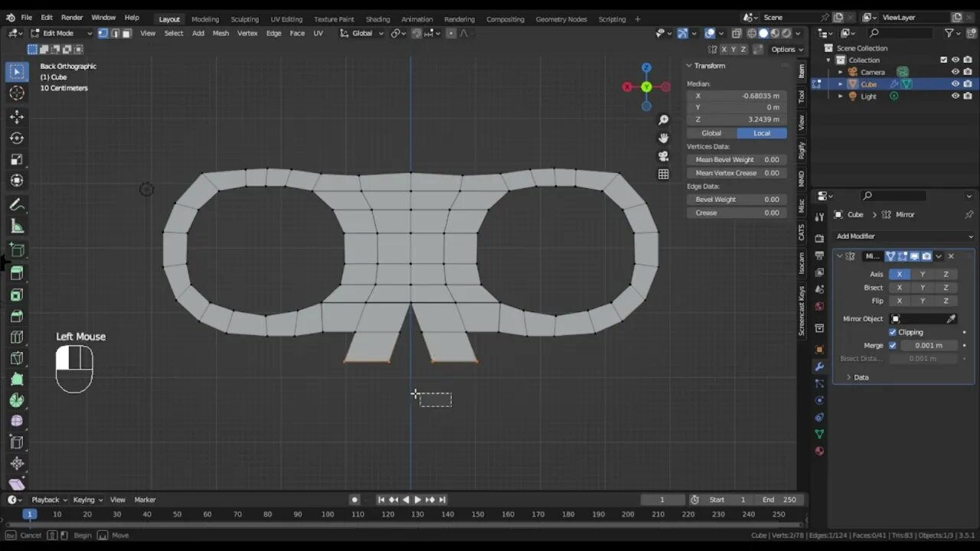Open the Vertex menu

[x=247, y=33]
